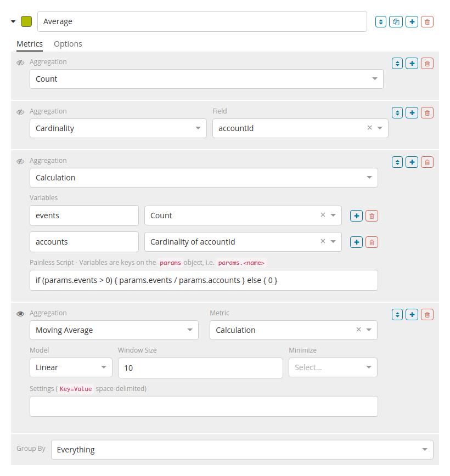Expand the Minimize select dropdown

[x=333, y=367]
